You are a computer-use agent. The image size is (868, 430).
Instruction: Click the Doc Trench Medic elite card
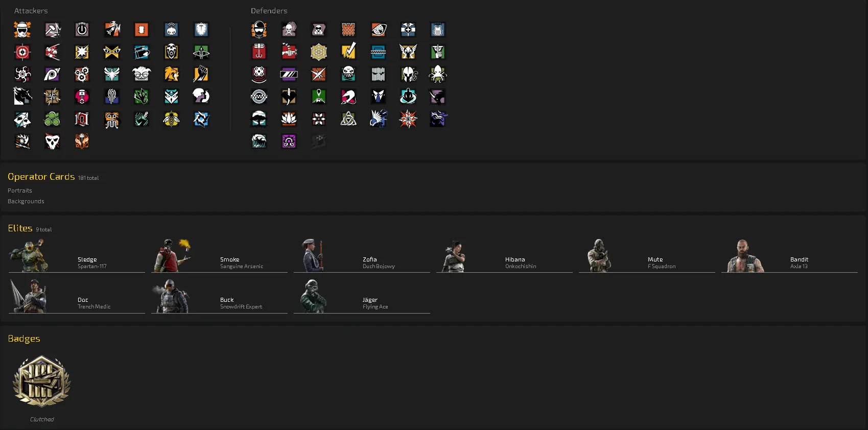tap(77, 296)
